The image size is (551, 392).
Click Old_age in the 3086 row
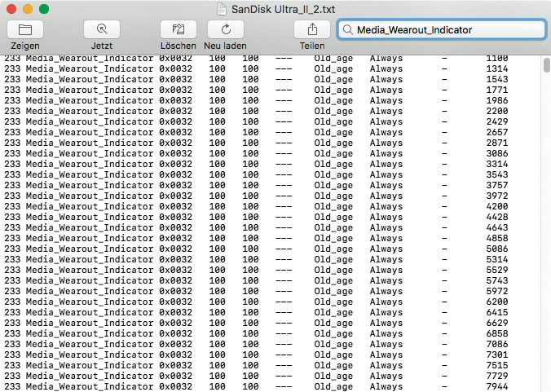pyautogui.click(x=333, y=153)
